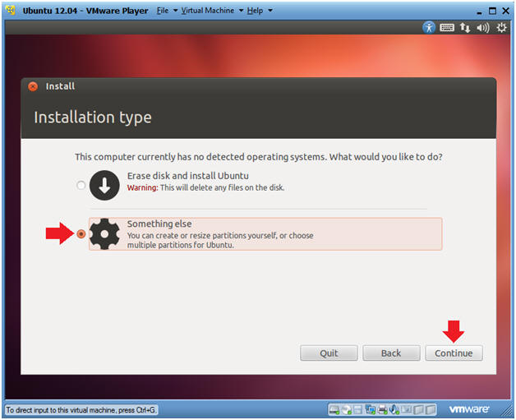The height and width of the screenshot is (420, 516).
Task: Click the network adapter status icon
Action: click(371, 410)
